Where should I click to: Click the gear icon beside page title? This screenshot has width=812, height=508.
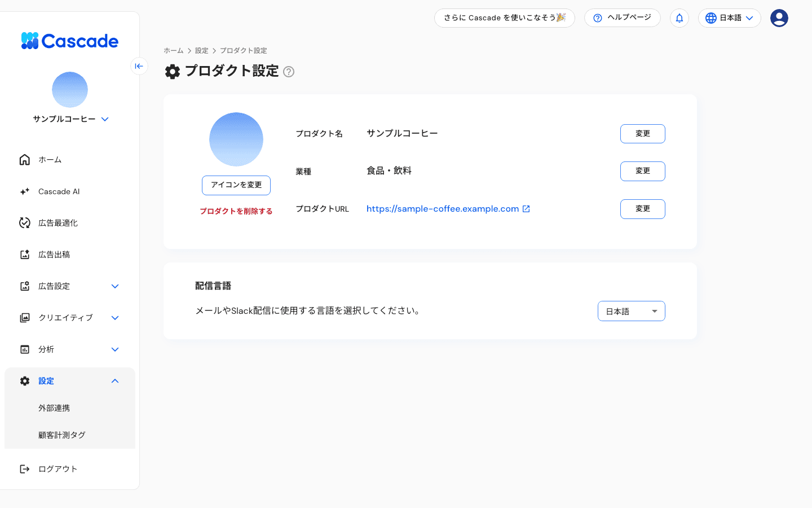(173, 72)
